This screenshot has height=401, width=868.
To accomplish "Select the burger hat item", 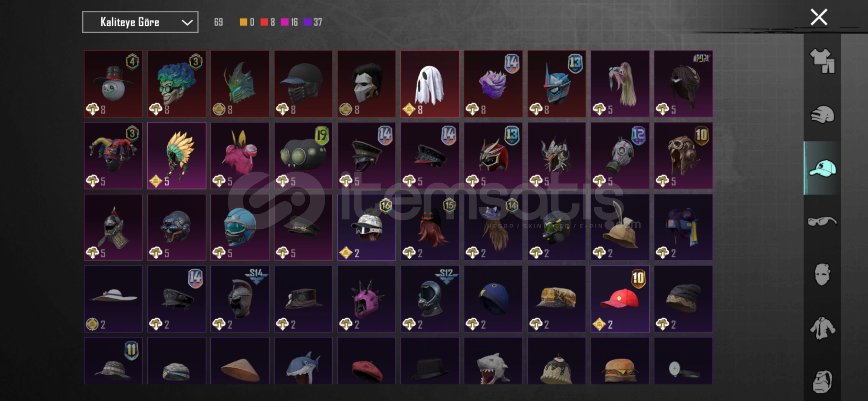I will coord(620,361).
